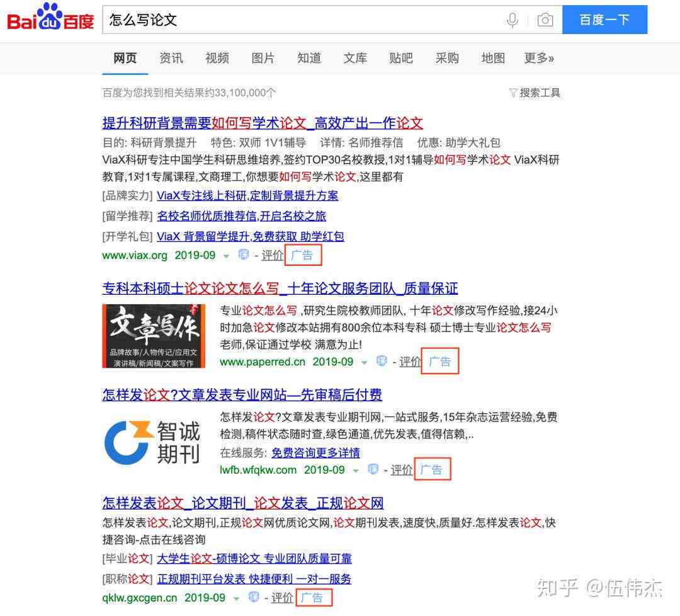
Task: Open link 正规期刊平台发表 快捷便利 一对一服务
Action: (x=254, y=579)
